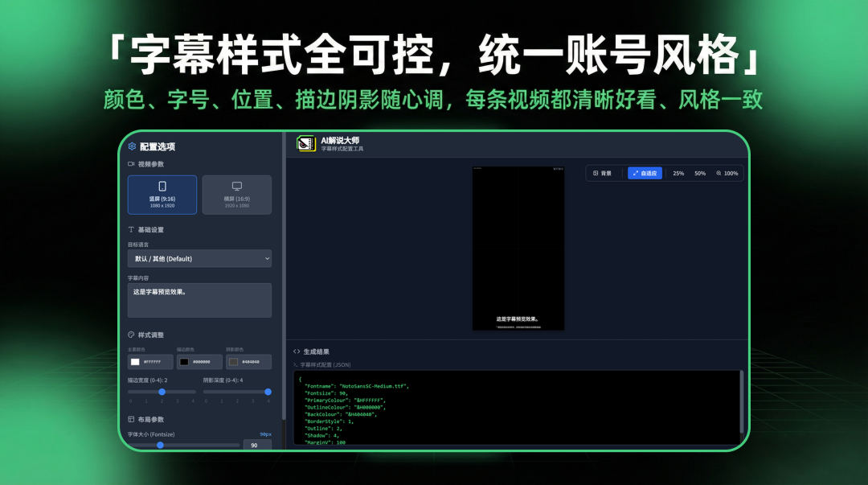This screenshot has width=868, height=485.
Task: Click the 配置选项 gear icon
Action: click(x=132, y=146)
